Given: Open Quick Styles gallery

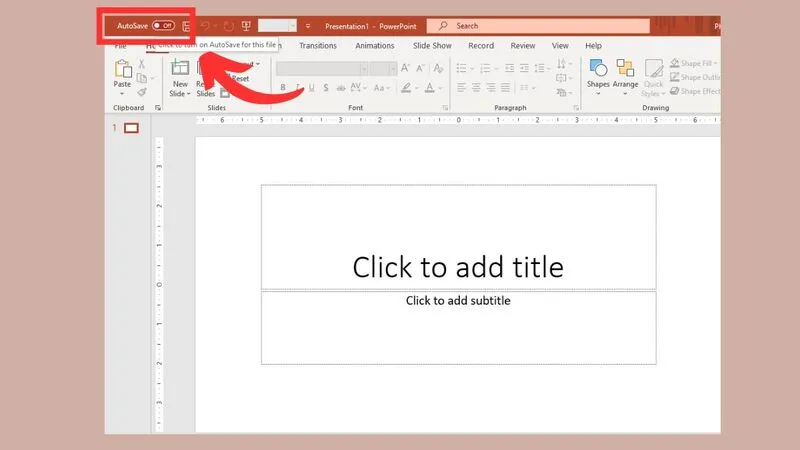Looking at the screenshot, I should coord(654,77).
